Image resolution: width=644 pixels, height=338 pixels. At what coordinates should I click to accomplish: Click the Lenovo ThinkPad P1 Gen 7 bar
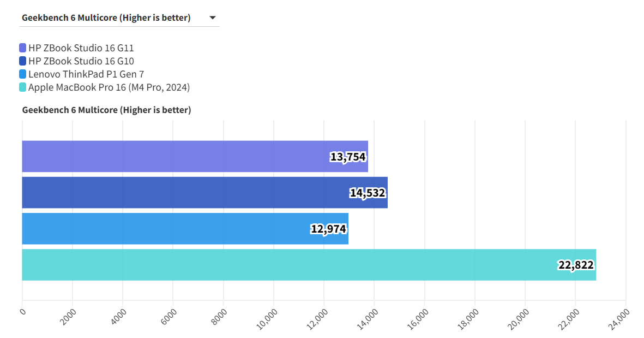click(x=164, y=229)
